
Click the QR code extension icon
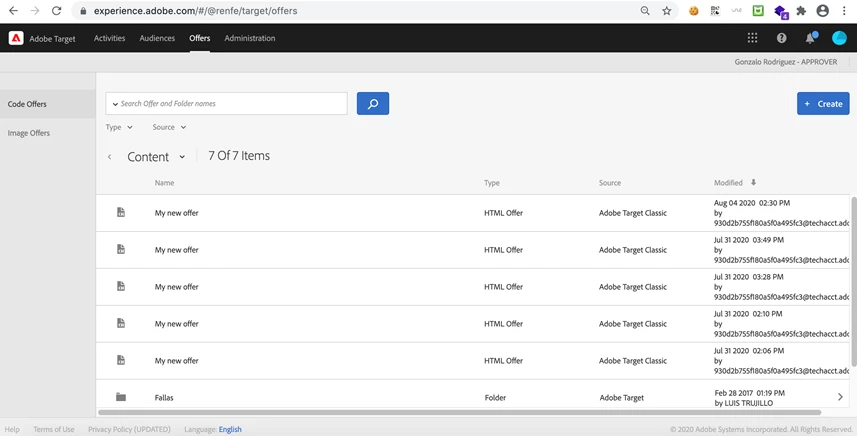(715, 10)
